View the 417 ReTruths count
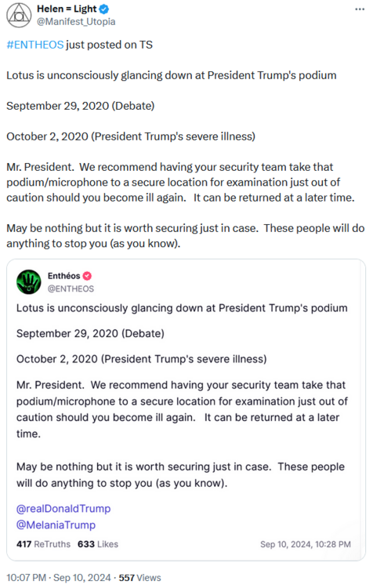 click(x=43, y=544)
